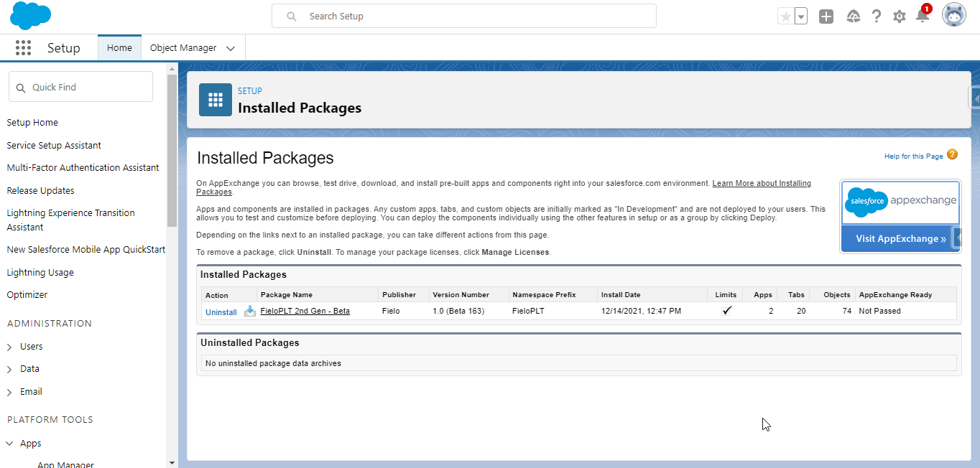Focus the Quick Find input box

point(80,87)
